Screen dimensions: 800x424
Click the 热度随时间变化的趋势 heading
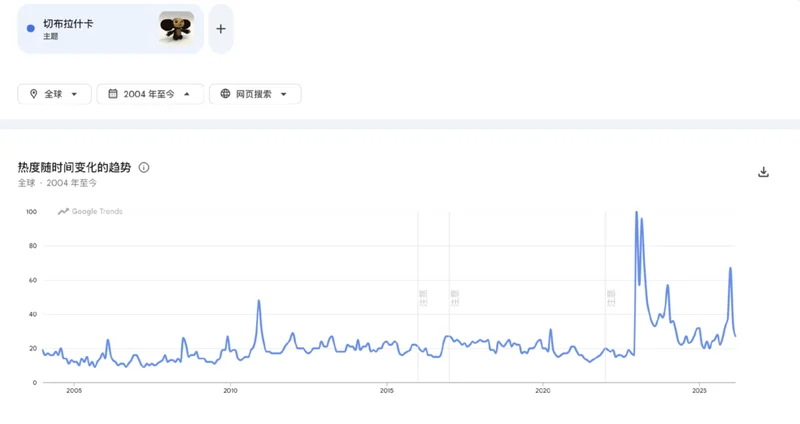pos(74,167)
